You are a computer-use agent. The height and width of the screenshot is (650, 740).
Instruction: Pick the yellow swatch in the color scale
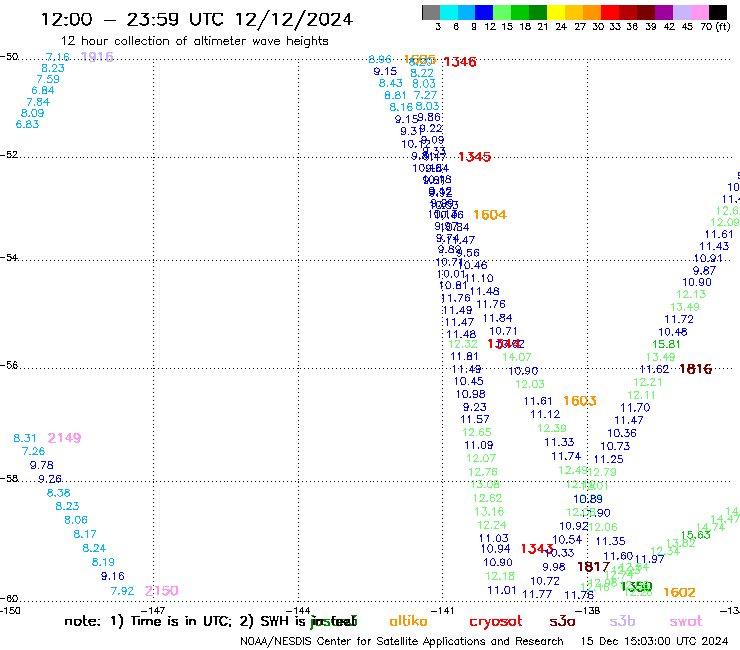tap(556, 12)
